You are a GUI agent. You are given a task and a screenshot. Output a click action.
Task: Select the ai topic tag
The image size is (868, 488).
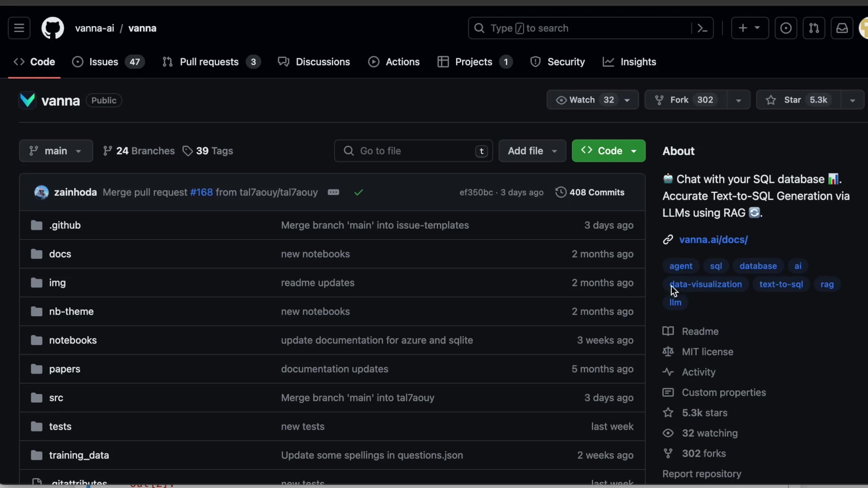[x=798, y=266]
